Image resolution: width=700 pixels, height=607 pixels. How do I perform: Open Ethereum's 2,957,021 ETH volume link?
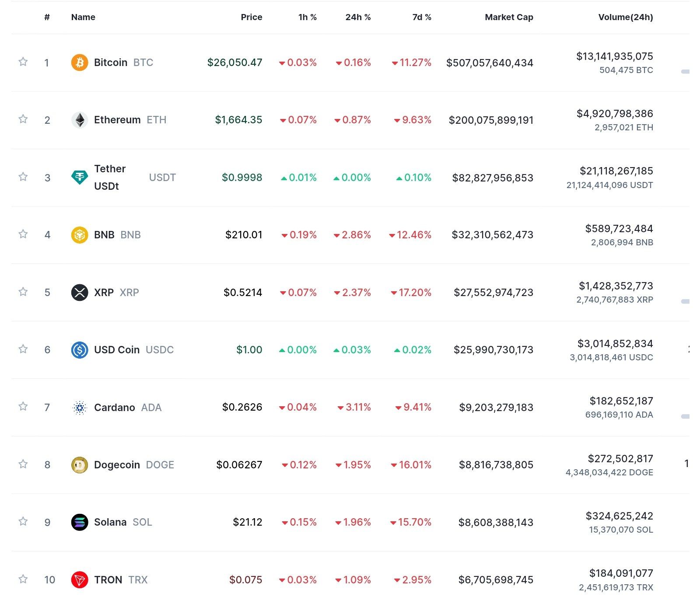pyautogui.click(x=623, y=128)
